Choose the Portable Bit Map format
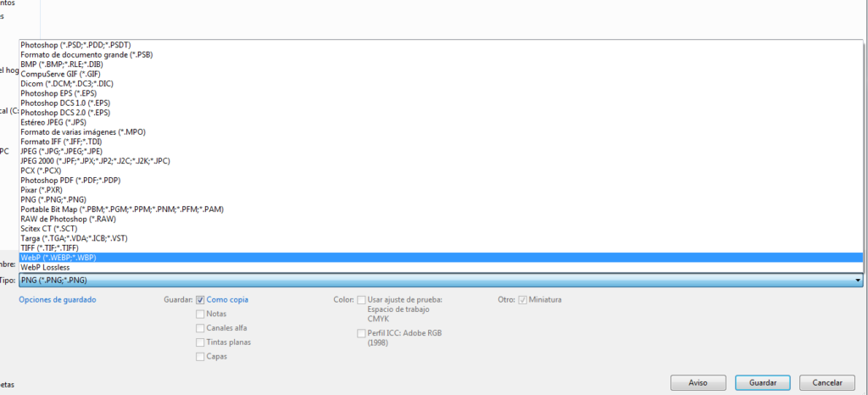This screenshot has width=868, height=395. (441, 209)
